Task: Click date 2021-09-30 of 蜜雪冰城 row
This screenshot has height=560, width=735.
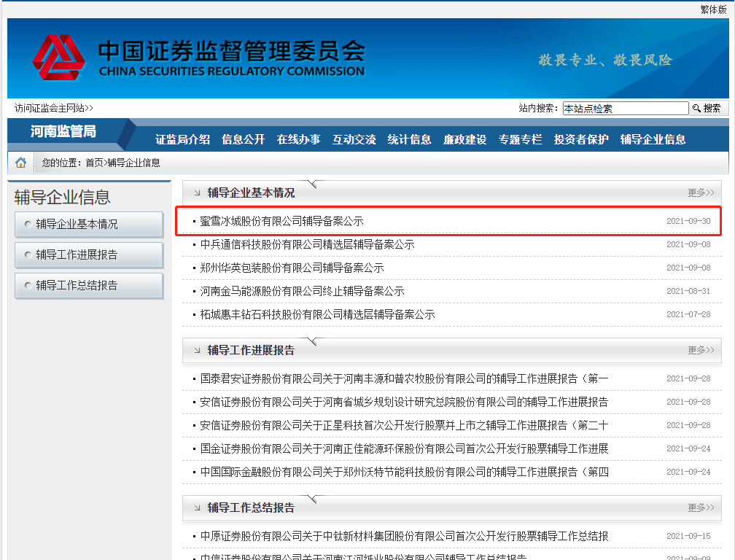Action: tap(688, 221)
